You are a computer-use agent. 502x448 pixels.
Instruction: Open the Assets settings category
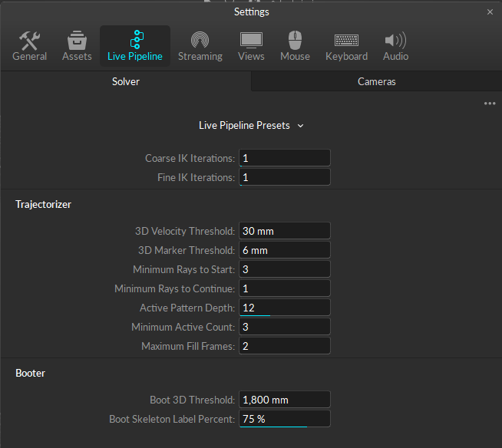(x=77, y=46)
